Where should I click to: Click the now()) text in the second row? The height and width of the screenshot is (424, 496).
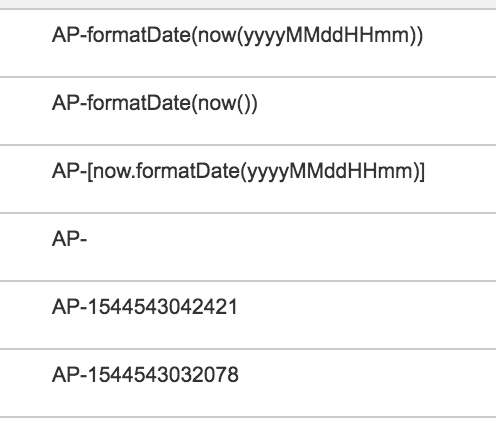pos(228,103)
